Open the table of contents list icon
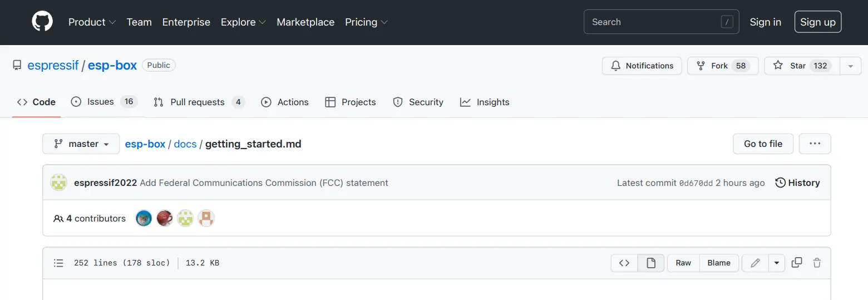Viewport: 868px width, 300px height. pyautogui.click(x=58, y=263)
